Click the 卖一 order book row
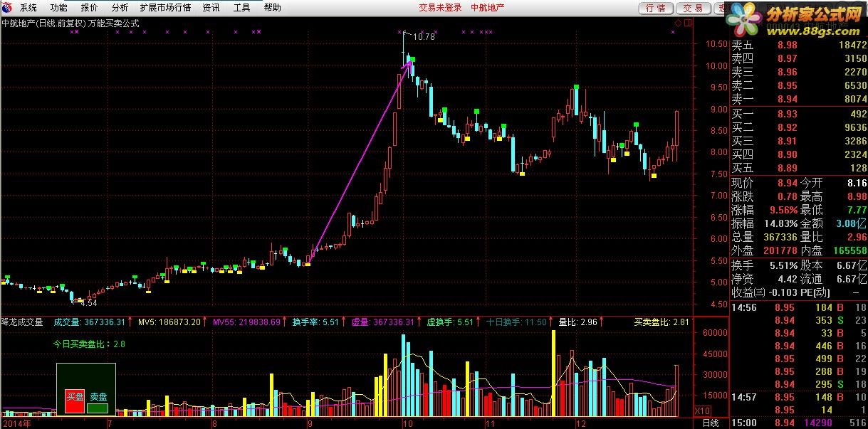 [x=799, y=99]
